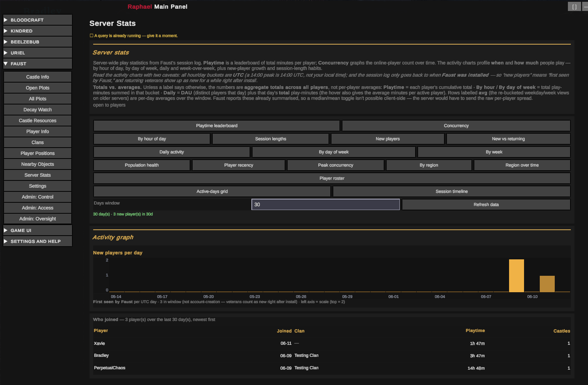The height and width of the screenshot is (385, 588).
Task: Show the Active-days grid
Action: click(x=212, y=191)
